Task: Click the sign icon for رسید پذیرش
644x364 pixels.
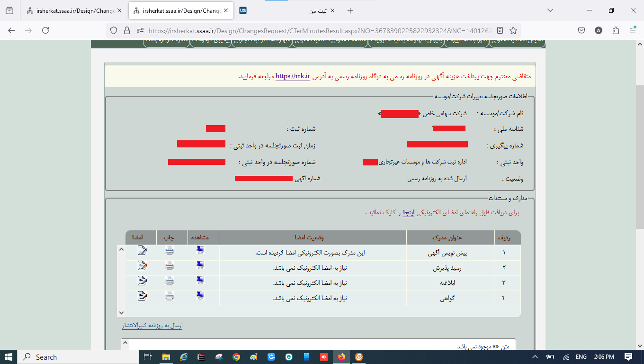Action: [142, 266]
